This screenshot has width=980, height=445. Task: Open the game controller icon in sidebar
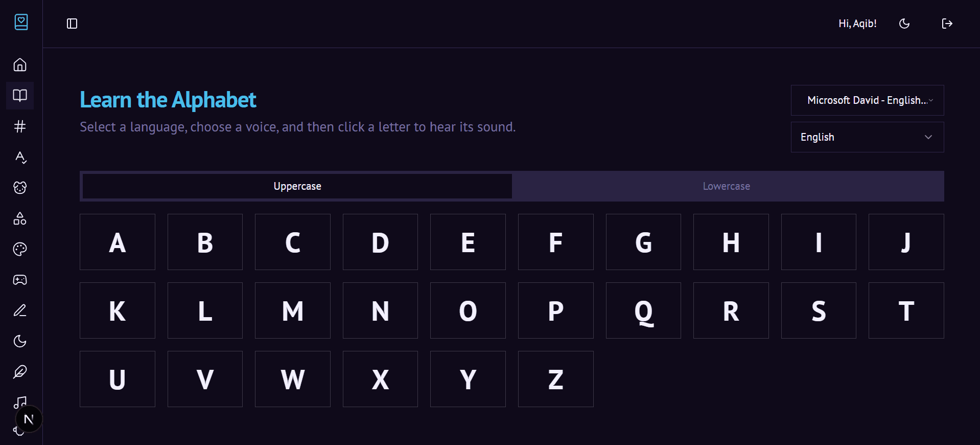[x=20, y=280]
